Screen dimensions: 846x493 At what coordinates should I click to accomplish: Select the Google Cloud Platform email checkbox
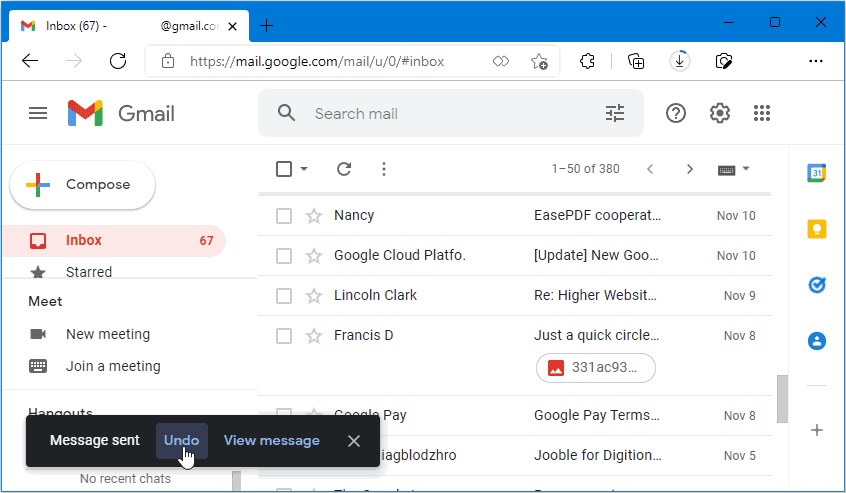pos(284,256)
